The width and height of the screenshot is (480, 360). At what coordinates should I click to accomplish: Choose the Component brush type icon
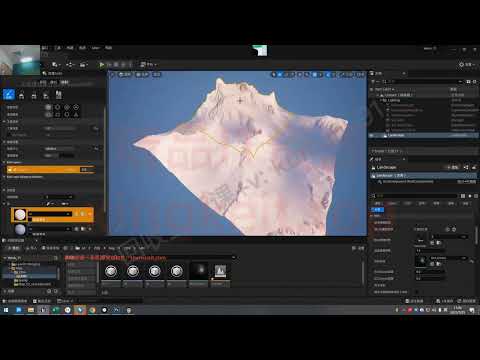coord(76,107)
